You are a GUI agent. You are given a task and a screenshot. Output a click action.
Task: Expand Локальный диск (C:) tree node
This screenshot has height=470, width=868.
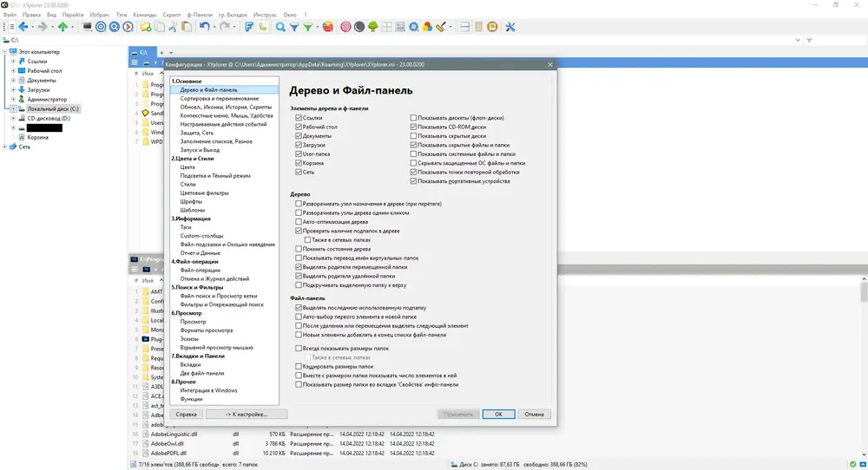tap(13, 109)
